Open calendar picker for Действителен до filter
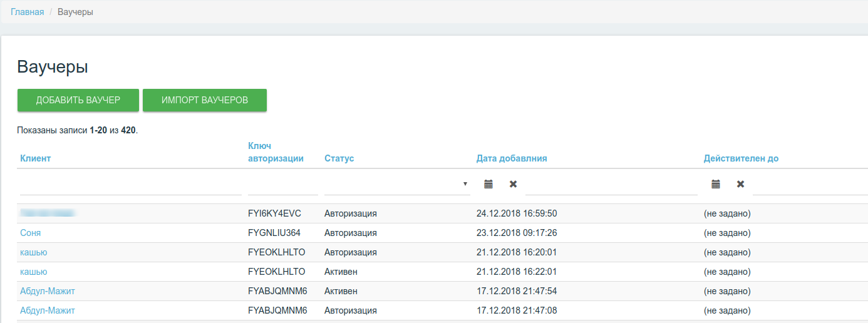The image size is (868, 323). tap(716, 184)
